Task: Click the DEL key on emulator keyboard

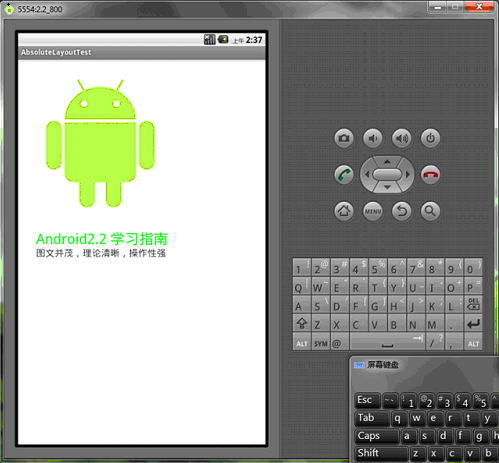Action: [x=473, y=304]
